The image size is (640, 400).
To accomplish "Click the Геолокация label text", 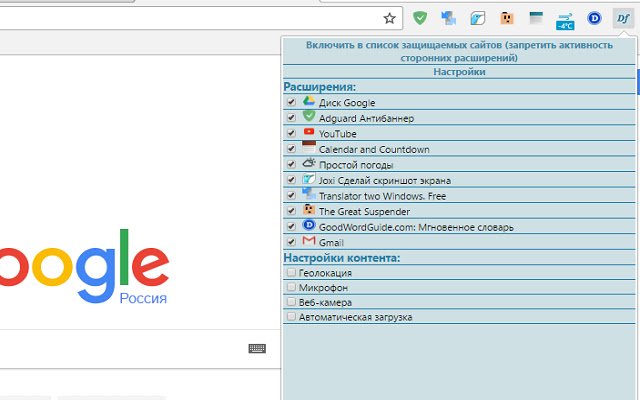I will click(x=325, y=273).
